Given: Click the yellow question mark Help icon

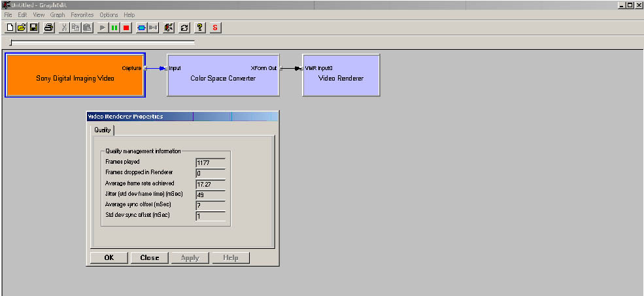Looking at the screenshot, I should (x=200, y=28).
